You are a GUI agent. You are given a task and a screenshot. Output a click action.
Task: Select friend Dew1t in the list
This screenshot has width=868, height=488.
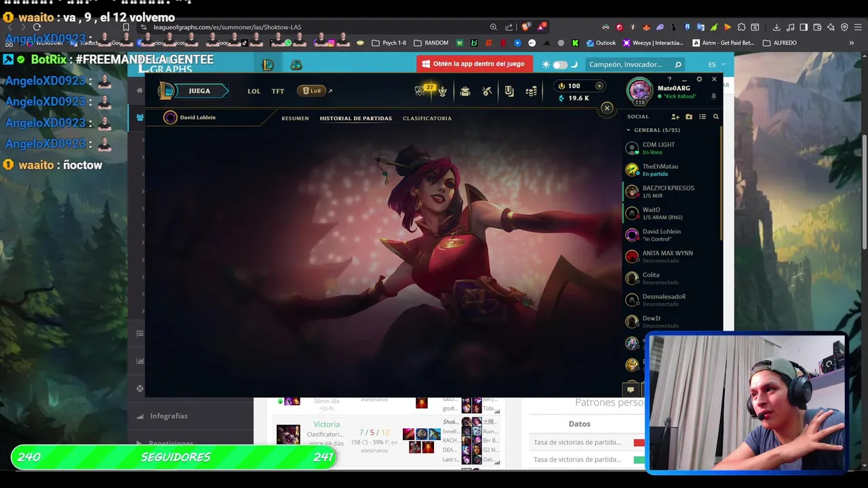671,321
